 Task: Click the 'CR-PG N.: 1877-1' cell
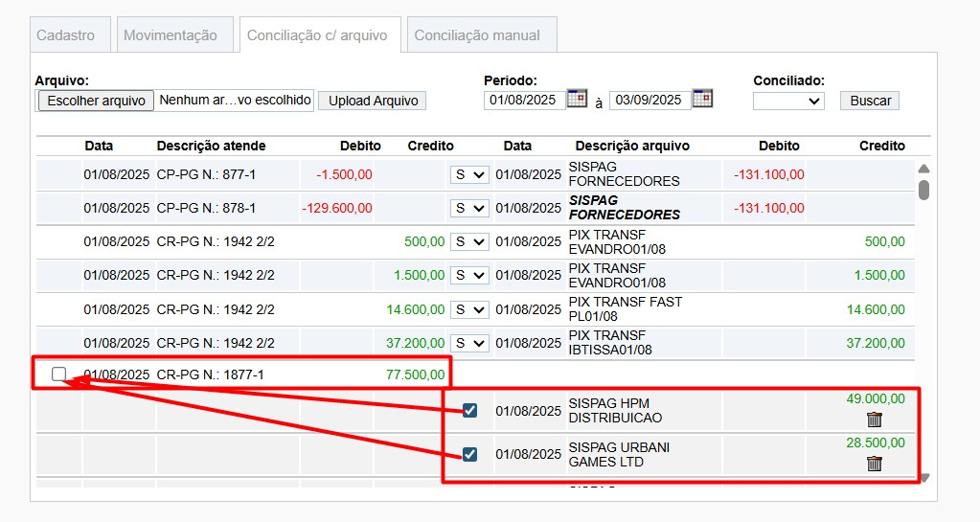pos(211,374)
